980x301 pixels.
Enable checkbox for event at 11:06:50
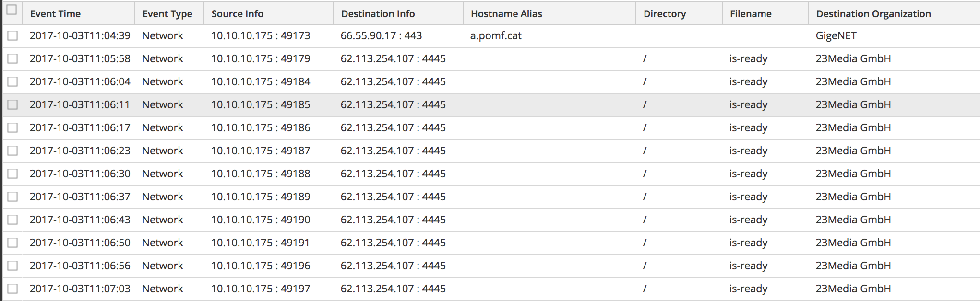click(x=12, y=243)
